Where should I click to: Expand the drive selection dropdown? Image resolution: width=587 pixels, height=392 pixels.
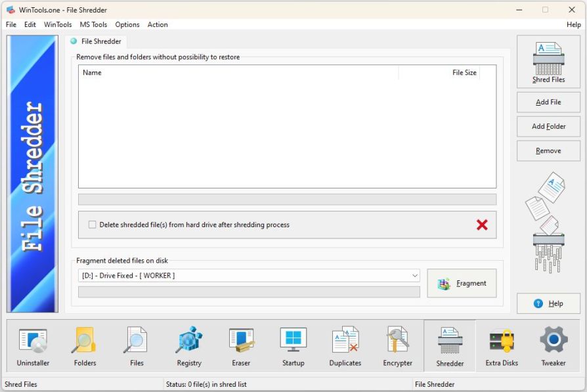click(415, 276)
